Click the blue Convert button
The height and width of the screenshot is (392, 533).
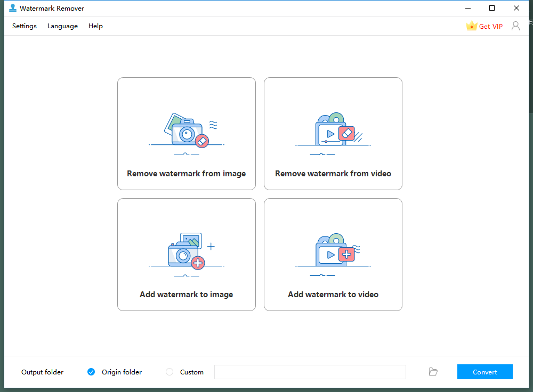[x=484, y=372]
